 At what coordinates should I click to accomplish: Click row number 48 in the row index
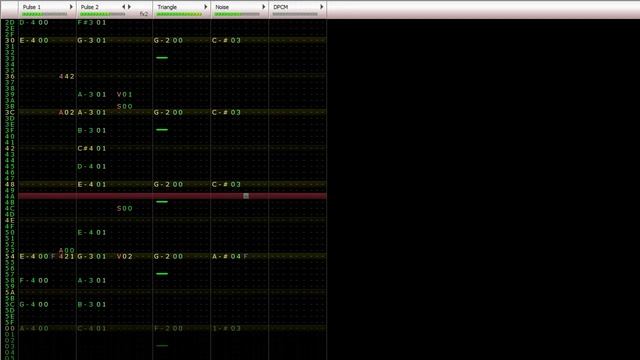[x=10, y=184]
